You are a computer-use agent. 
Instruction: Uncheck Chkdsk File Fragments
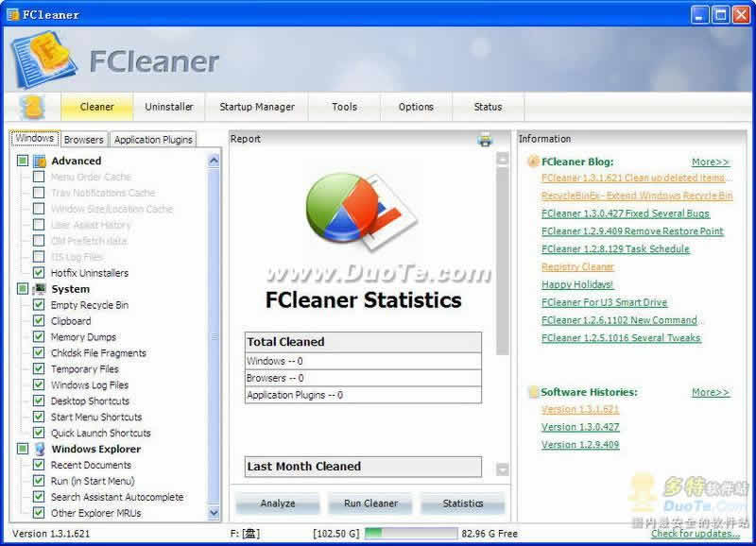click(x=39, y=352)
